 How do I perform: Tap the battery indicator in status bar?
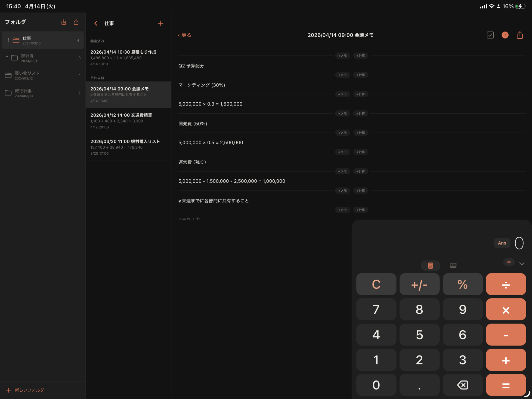click(520, 6)
